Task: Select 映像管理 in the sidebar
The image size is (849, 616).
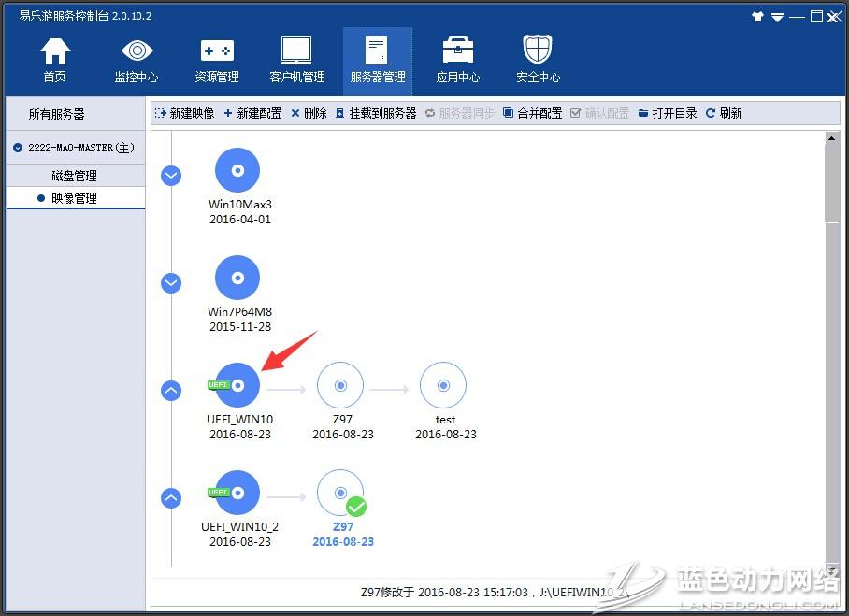Action: click(74, 198)
